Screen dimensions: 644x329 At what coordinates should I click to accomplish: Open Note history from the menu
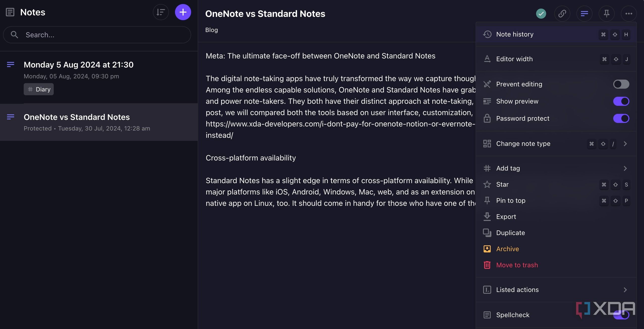click(x=515, y=34)
